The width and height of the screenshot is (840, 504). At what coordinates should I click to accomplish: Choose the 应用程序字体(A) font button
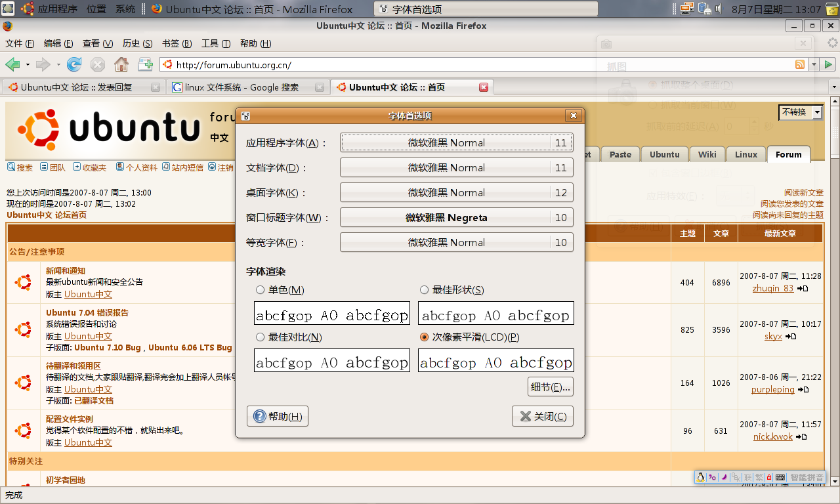457,142
